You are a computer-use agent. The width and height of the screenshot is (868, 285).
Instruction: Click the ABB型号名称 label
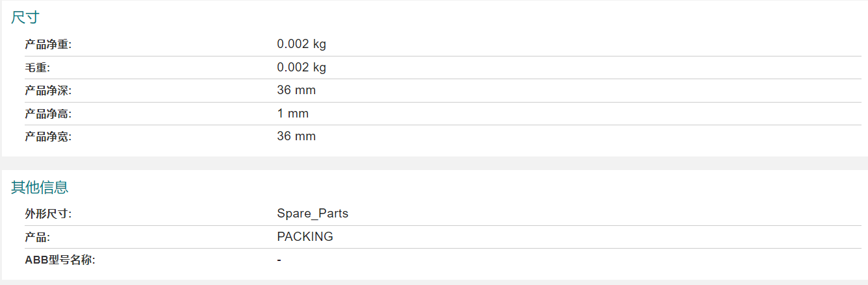pos(60,260)
